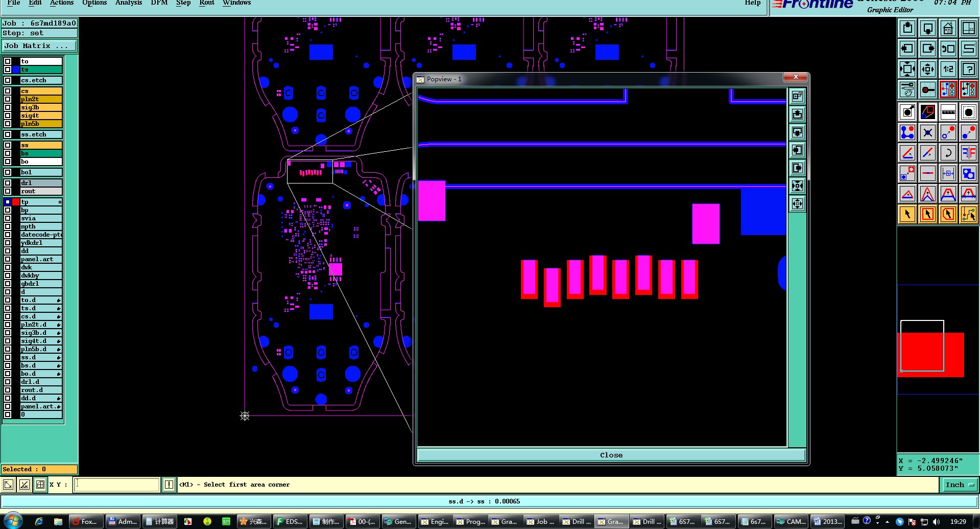The image size is (980, 529).
Task: Open the Windows Start button
Action: (14, 521)
